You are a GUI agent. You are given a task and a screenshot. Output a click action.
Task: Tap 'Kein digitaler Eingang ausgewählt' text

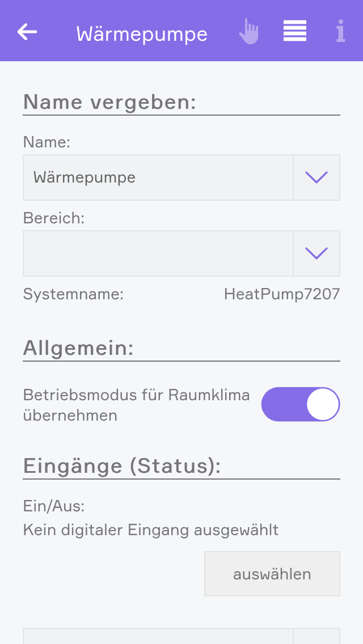(151, 530)
